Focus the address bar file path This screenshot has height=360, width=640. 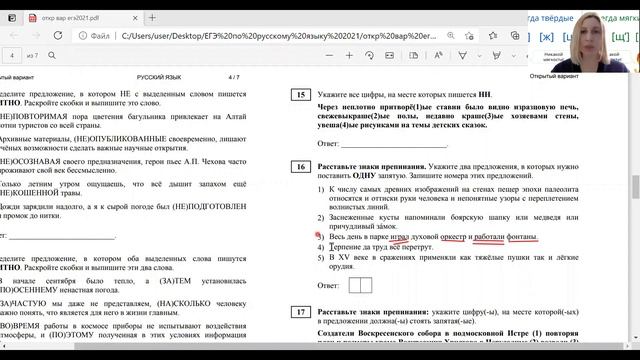(279, 36)
